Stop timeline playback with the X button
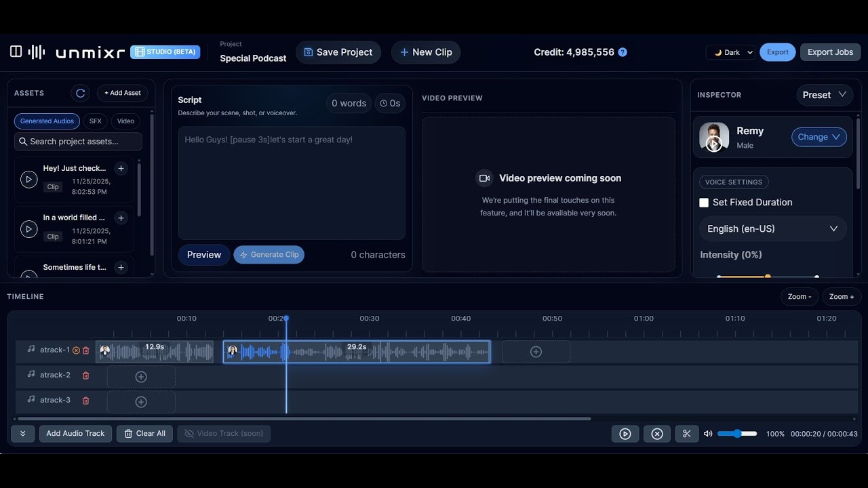Image resolution: width=868 pixels, height=488 pixels. click(x=657, y=434)
